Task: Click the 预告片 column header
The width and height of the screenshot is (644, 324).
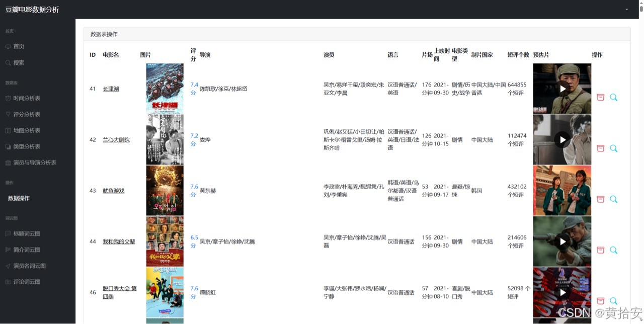Action: tap(541, 55)
